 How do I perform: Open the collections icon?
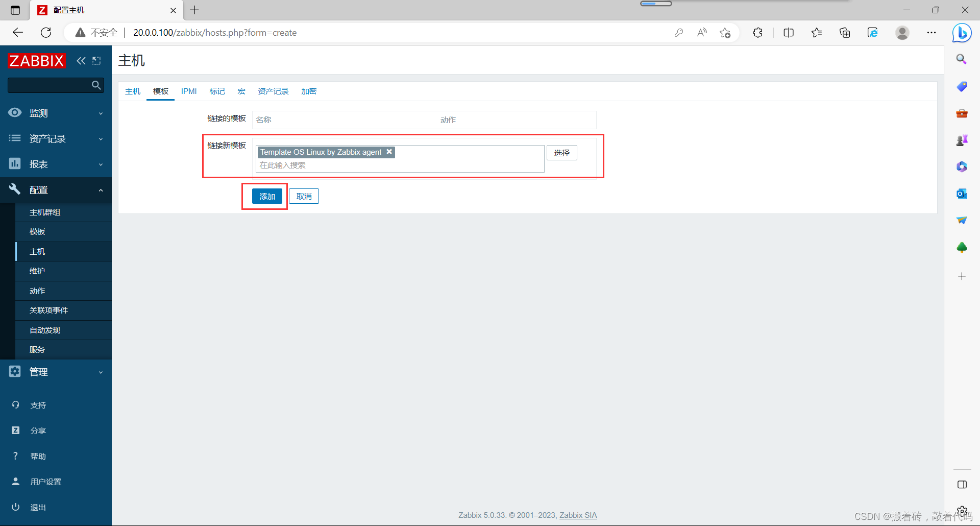845,33
